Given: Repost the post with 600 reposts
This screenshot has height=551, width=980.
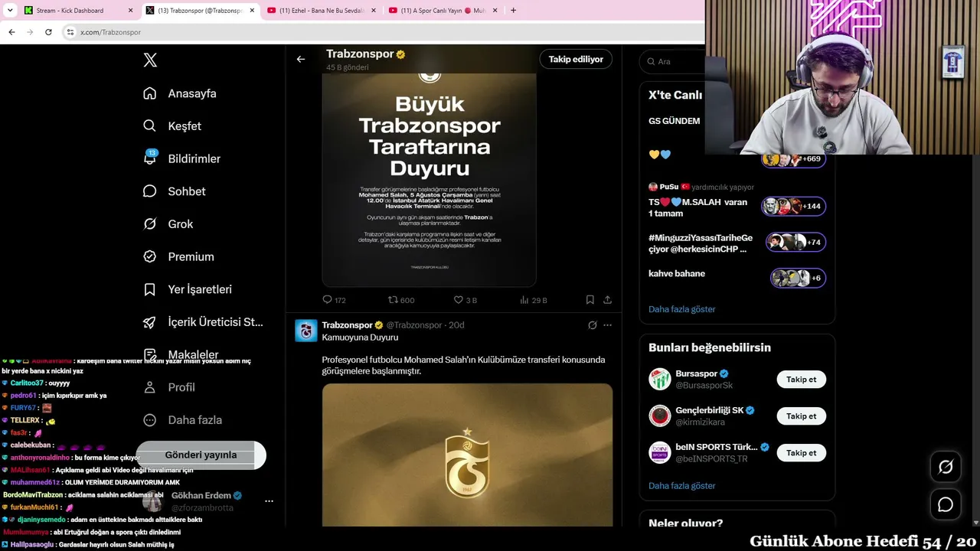Looking at the screenshot, I should (401, 300).
